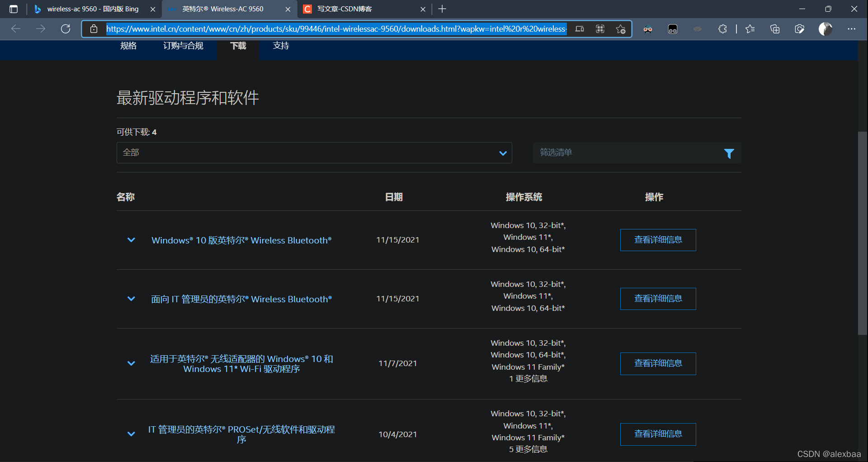Viewport: 868px width, 462px height.
Task: Click the 名称 column header
Action: point(126,197)
